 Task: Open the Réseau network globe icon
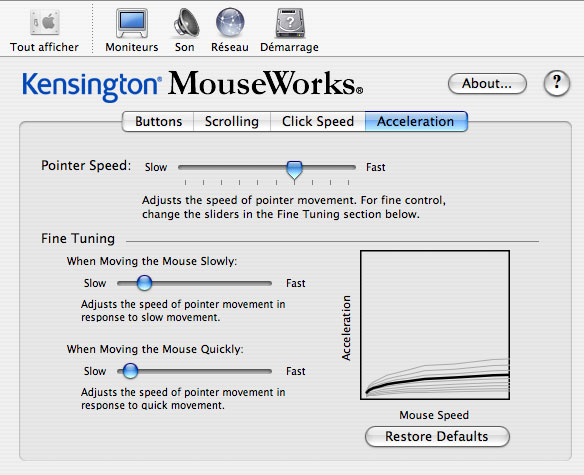[230, 22]
